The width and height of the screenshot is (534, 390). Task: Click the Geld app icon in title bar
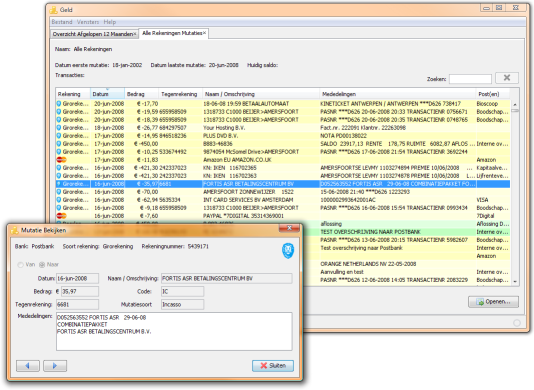(x=53, y=10)
